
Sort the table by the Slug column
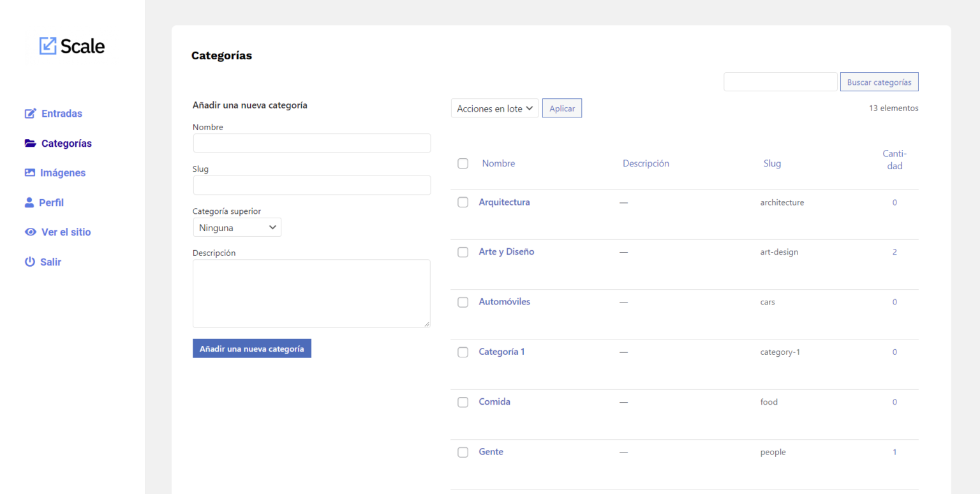pos(772,163)
